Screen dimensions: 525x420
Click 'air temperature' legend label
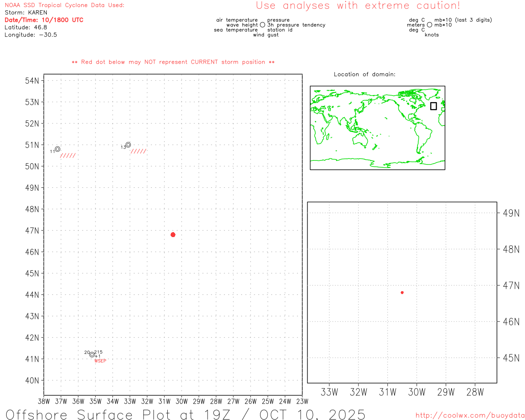tap(237, 20)
